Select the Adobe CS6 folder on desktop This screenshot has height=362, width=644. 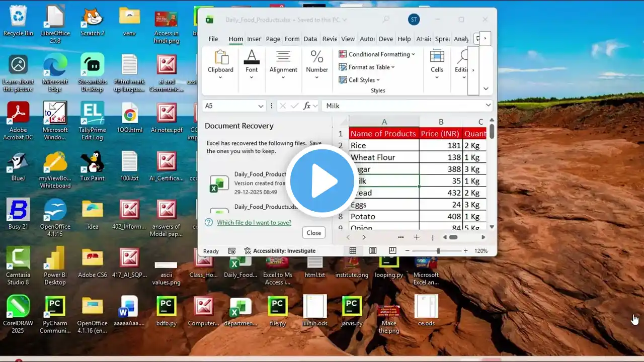(92, 262)
